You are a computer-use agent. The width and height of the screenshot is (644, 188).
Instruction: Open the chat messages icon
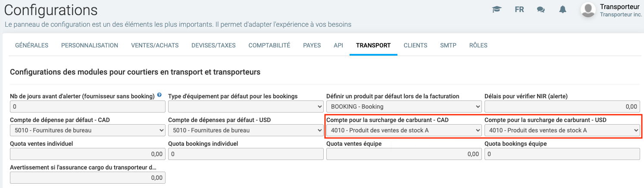click(x=541, y=9)
